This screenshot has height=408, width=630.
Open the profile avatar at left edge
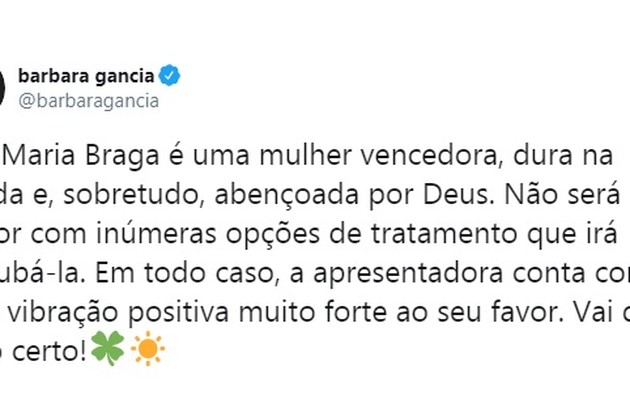click(x=3, y=87)
